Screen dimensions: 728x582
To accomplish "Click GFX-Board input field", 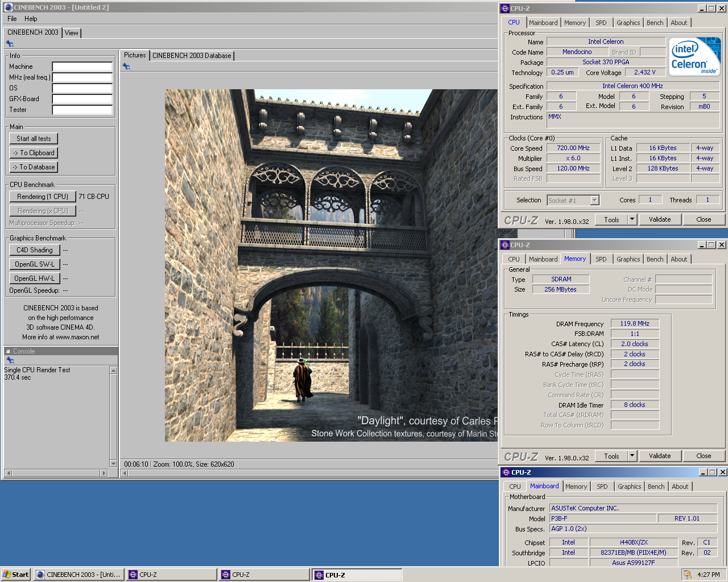I will pyautogui.click(x=82, y=99).
